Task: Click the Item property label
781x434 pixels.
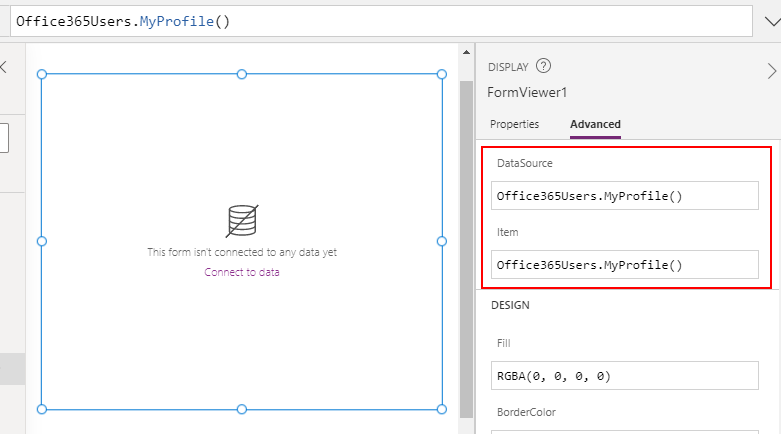Action: [508, 232]
